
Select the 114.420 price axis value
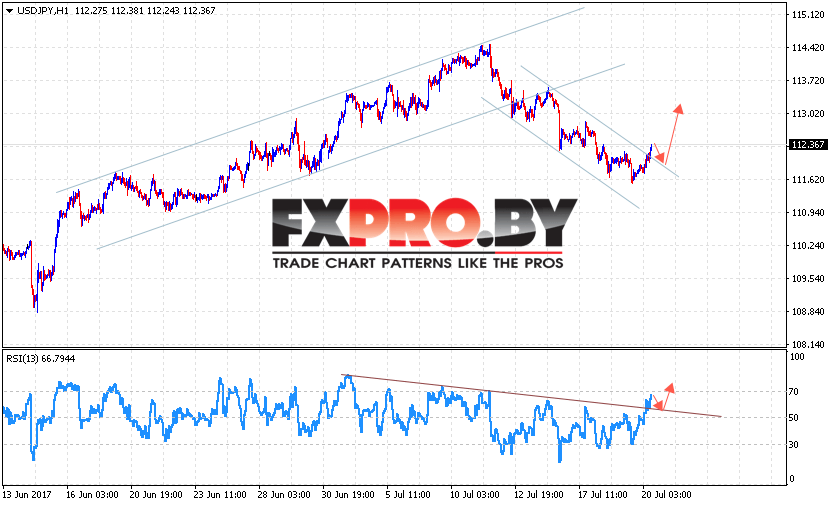point(808,48)
